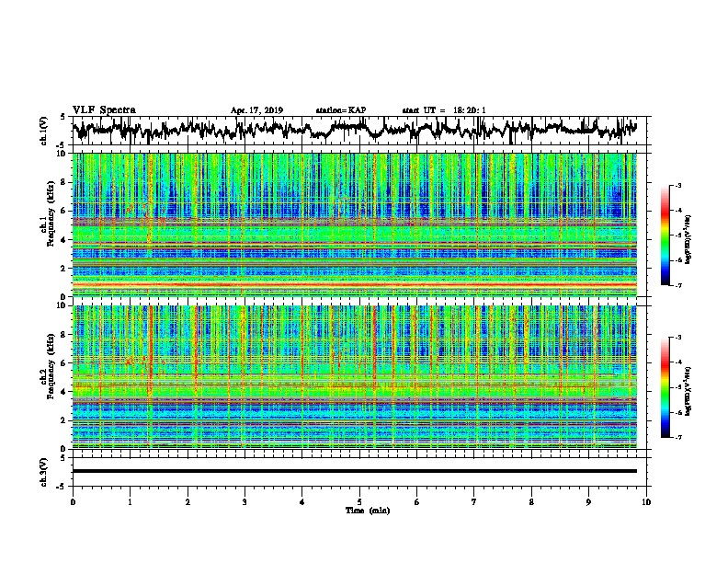Click the "9" tick on the time axis
728x563 pixels.
588,502
